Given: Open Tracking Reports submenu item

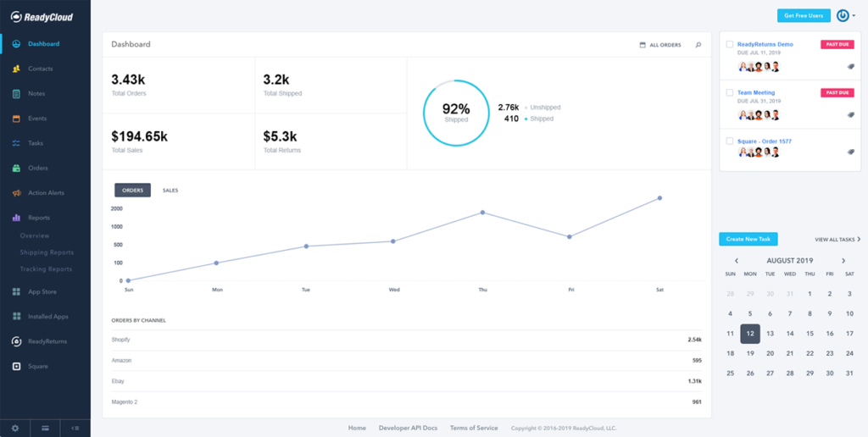Looking at the screenshot, I should click(46, 268).
